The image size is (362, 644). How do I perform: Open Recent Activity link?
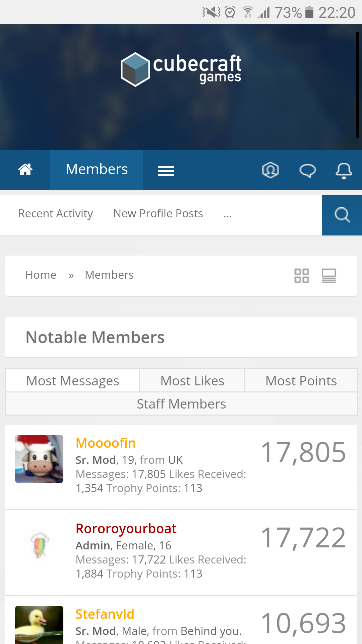[x=56, y=214]
